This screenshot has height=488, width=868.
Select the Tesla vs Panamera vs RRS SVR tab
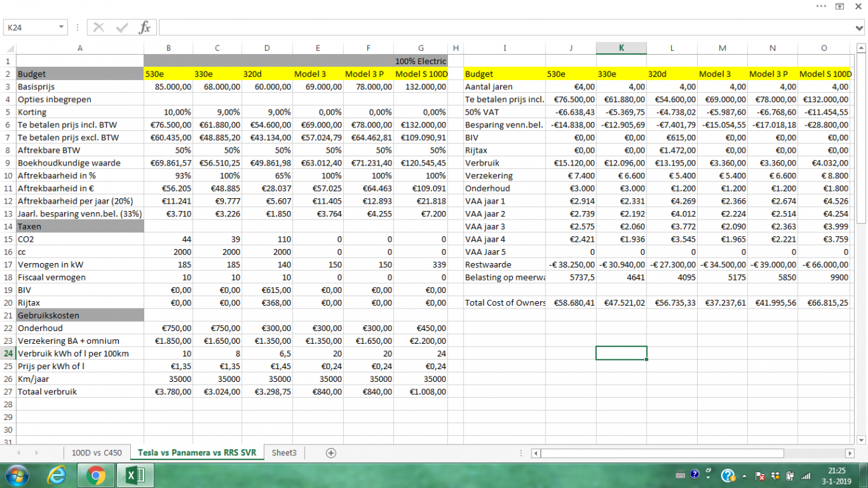point(197,453)
